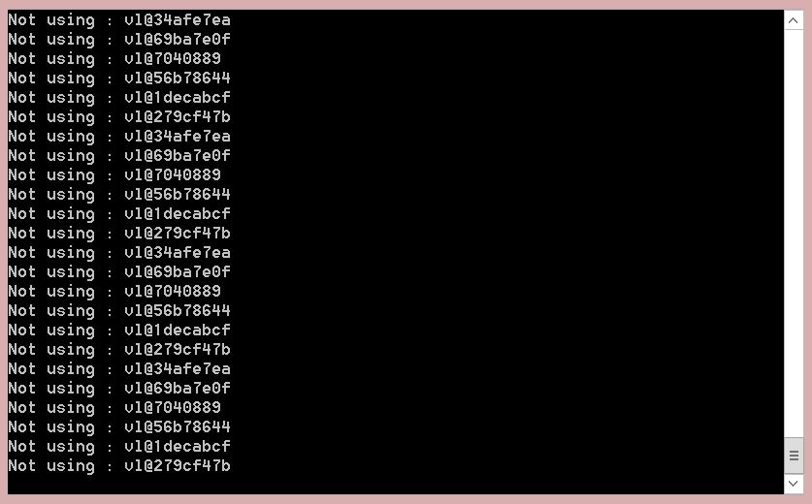Click the bottommost 'v1@56b78644' line

point(119,427)
